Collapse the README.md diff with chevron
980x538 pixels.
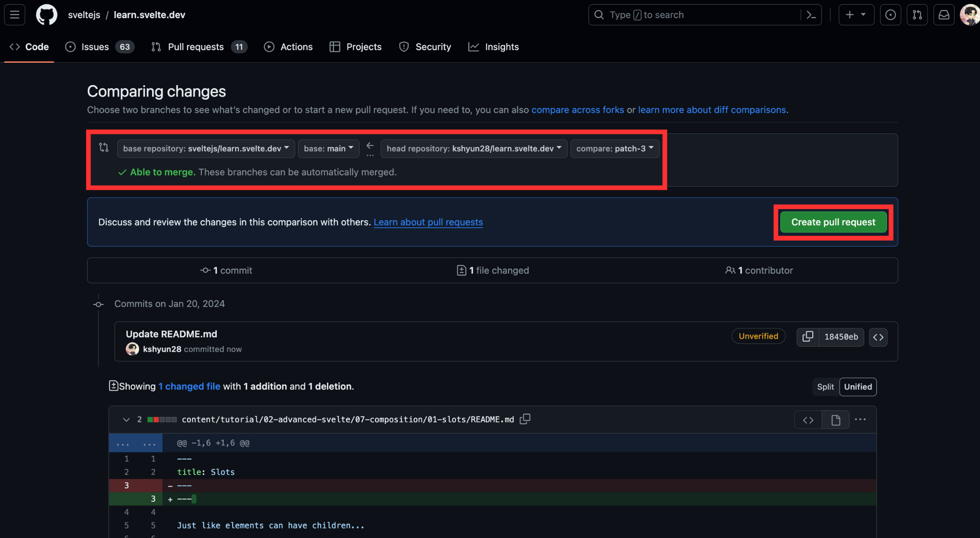(126, 419)
